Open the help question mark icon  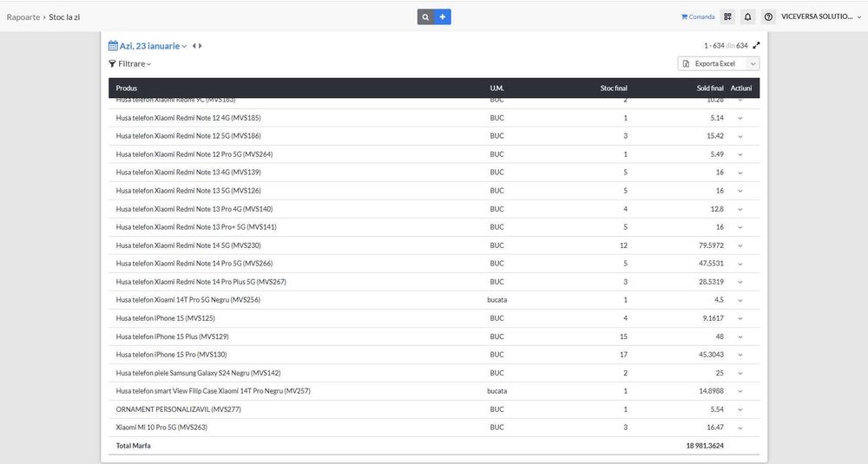pyautogui.click(x=768, y=17)
